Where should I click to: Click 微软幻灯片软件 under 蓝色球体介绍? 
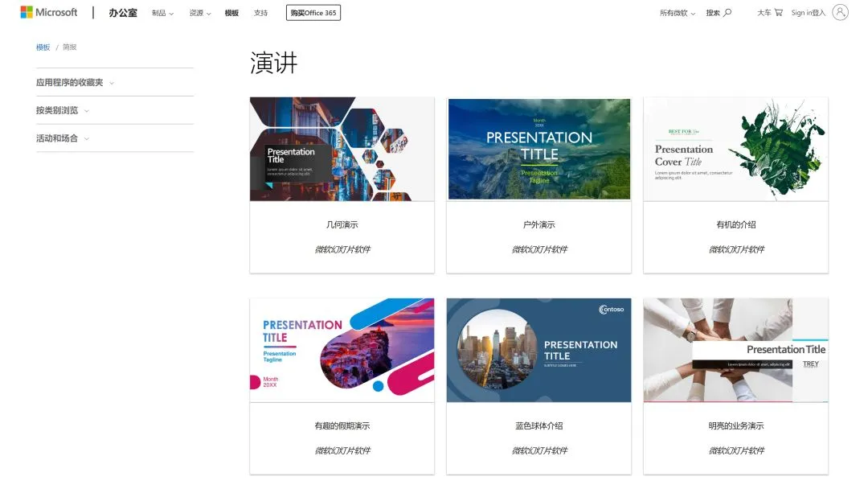pos(540,450)
